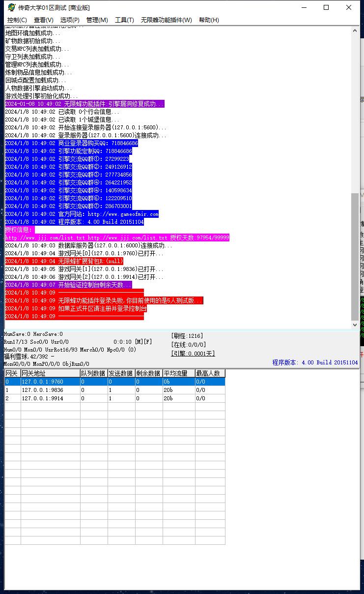Click the 无限蜂功能插件登录失败 log line
This screenshot has height=594, width=364.
[104, 300]
